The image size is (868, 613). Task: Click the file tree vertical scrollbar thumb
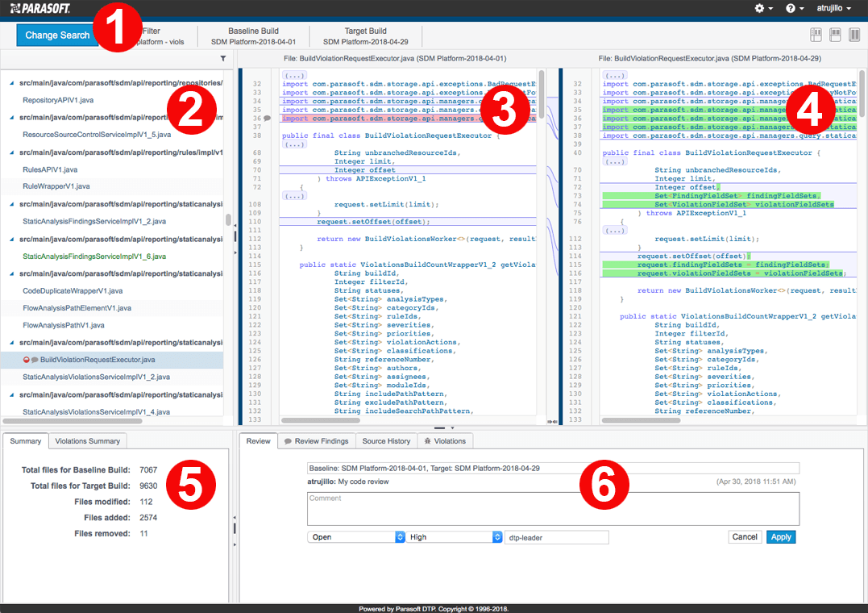[x=228, y=220]
